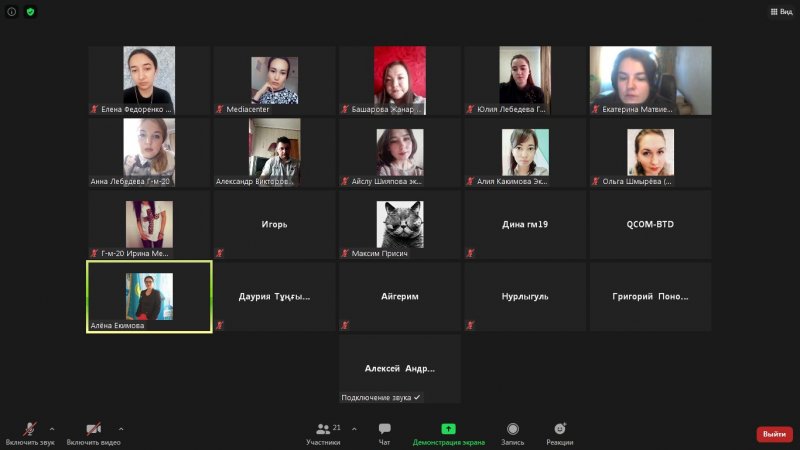Click the muted mic icon on Mediacenter tile
The image size is (800, 450).
pos(220,109)
